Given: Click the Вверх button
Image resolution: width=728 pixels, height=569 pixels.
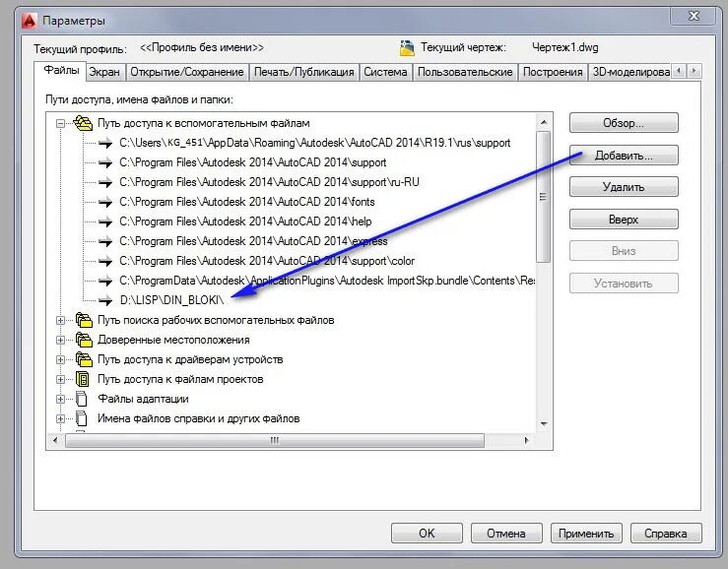Looking at the screenshot, I should point(624,220).
